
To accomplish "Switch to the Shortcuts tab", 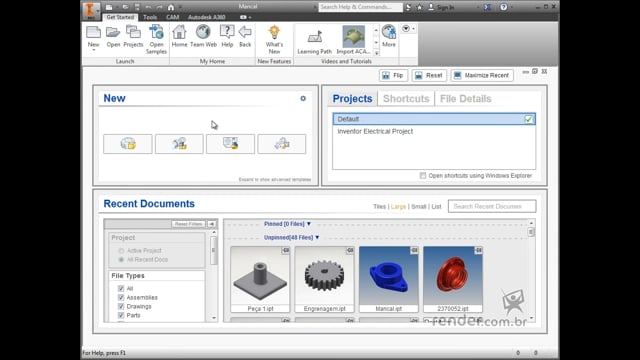I will (x=406, y=99).
